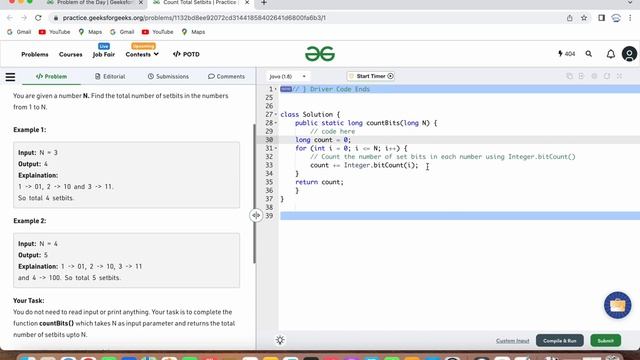Collapse code fold at line 27

point(276,115)
